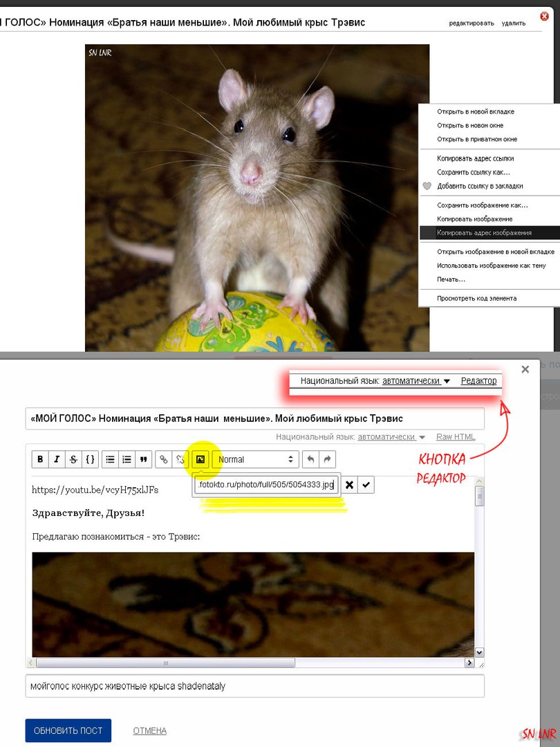
Task: Click the tags input field
Action: (254, 686)
